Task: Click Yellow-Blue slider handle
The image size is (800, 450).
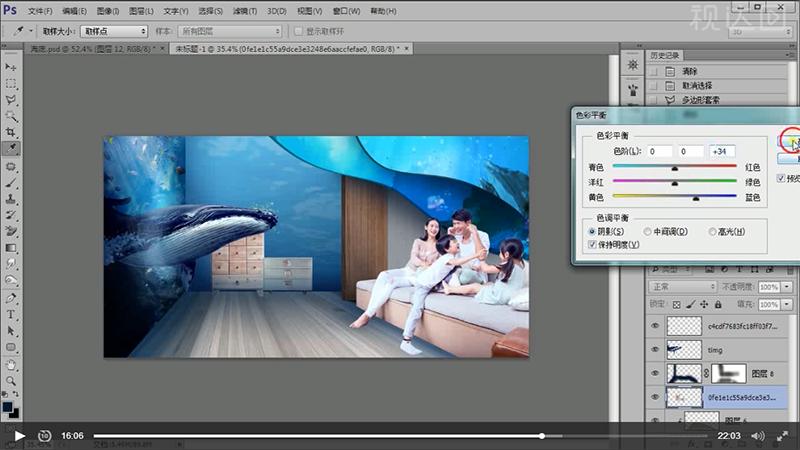Action: [696, 198]
